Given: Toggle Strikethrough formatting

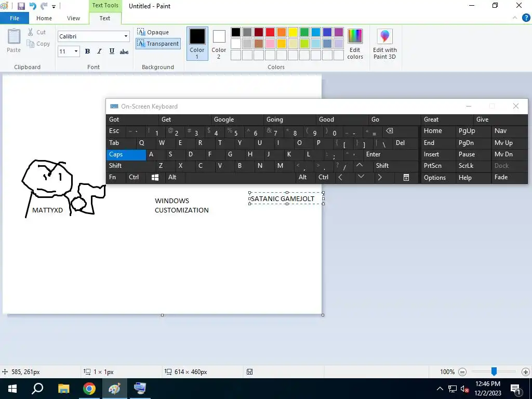Looking at the screenshot, I should click(x=124, y=51).
